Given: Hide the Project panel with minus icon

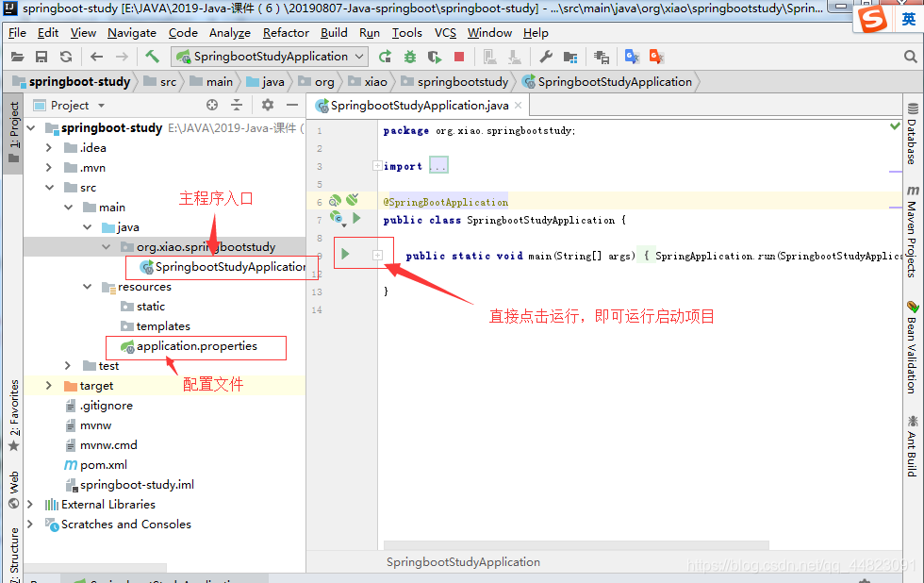Looking at the screenshot, I should 292,105.
